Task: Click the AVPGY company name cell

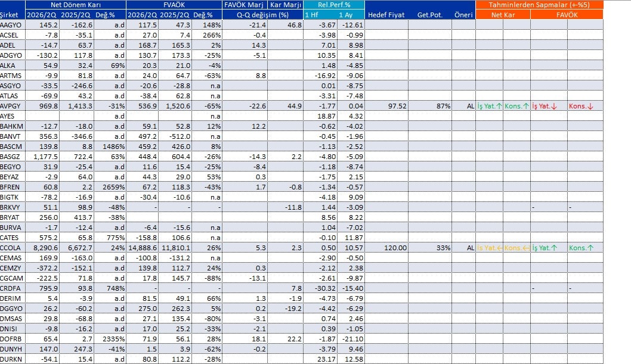Action: (x=13, y=106)
